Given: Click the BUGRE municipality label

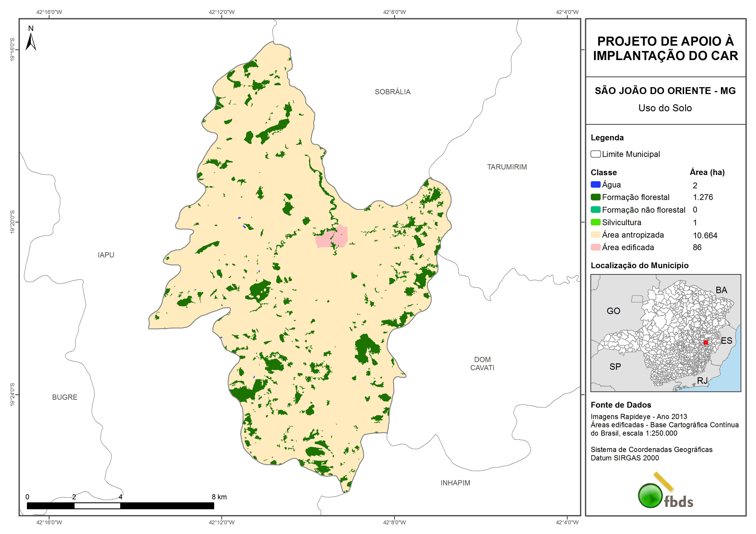Looking at the screenshot, I should coord(65,397).
